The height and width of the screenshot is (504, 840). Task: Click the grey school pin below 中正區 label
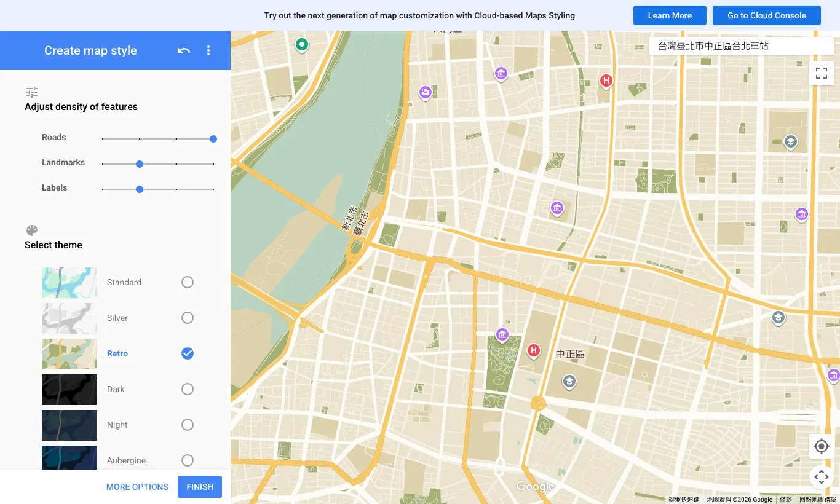tap(569, 382)
